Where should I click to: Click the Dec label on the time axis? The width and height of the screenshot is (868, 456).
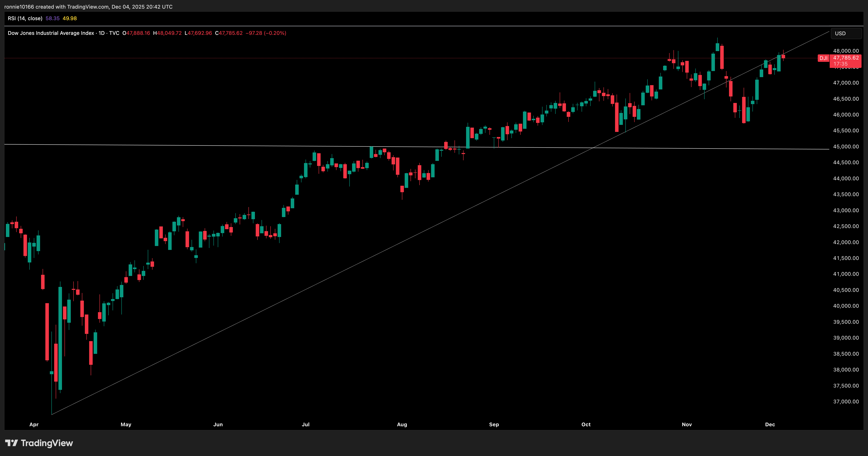pos(771,425)
